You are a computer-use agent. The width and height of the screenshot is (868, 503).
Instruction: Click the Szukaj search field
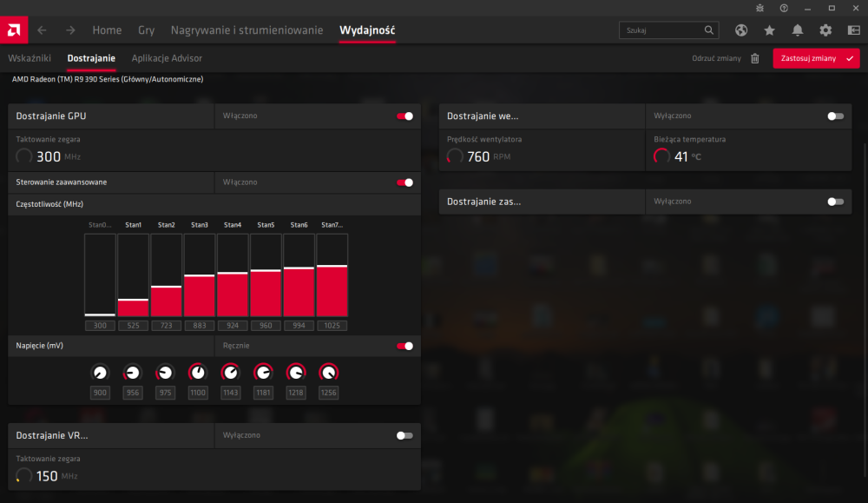pos(661,30)
